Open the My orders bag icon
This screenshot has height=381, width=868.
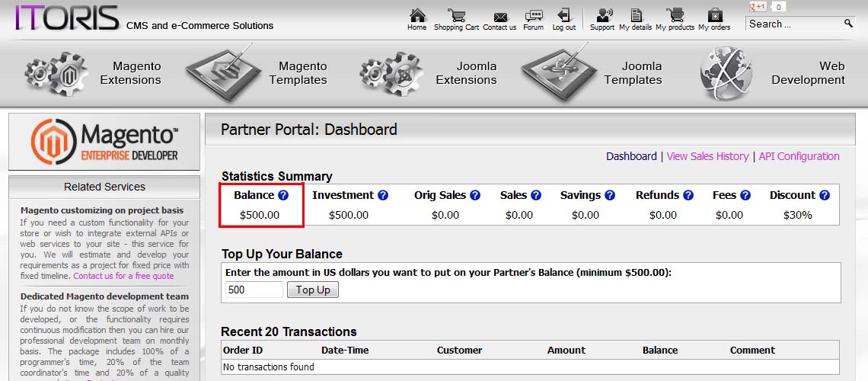pos(715,15)
